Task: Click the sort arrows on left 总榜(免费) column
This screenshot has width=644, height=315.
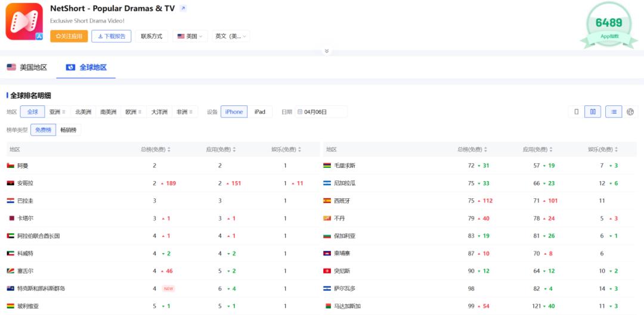Action: 169,149
